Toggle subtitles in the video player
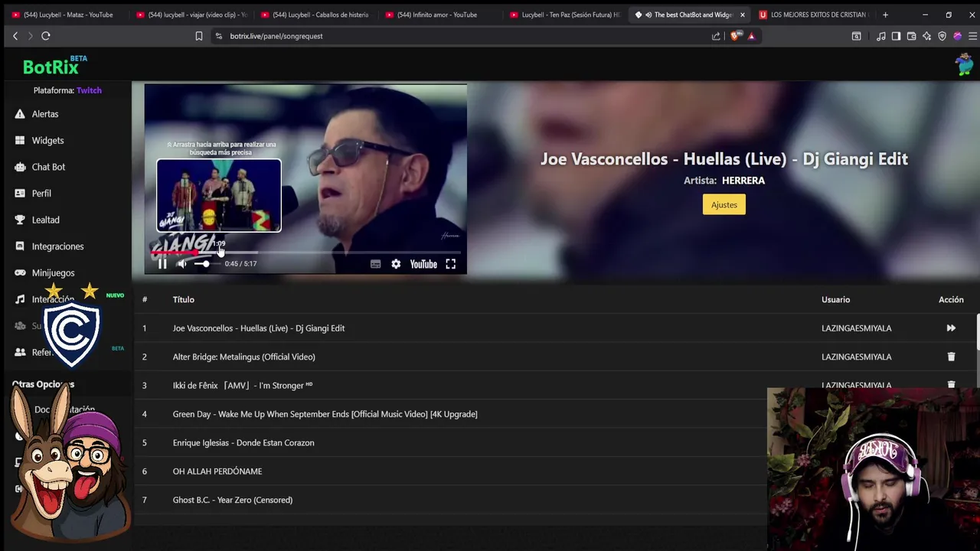The image size is (980, 551). 375,264
